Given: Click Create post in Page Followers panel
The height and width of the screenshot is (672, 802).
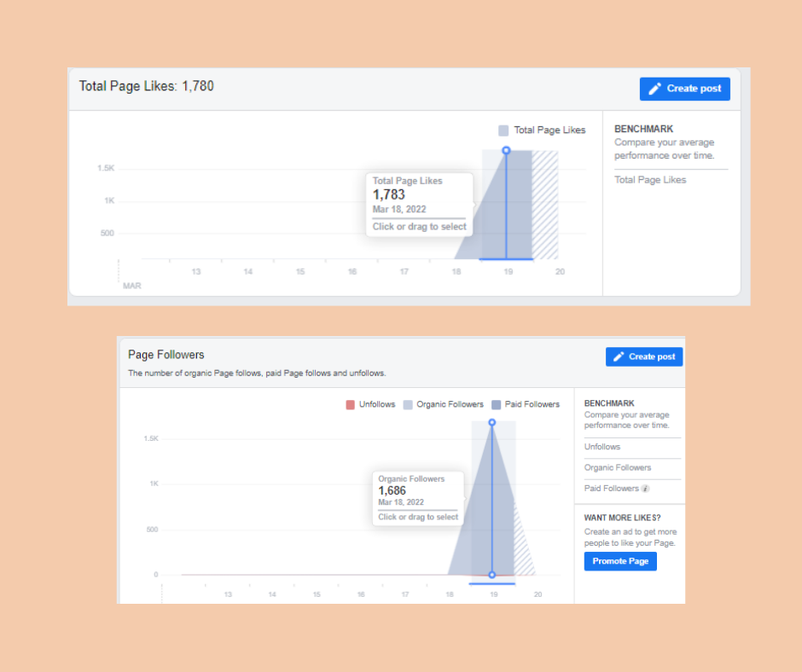Looking at the screenshot, I should 644,357.
